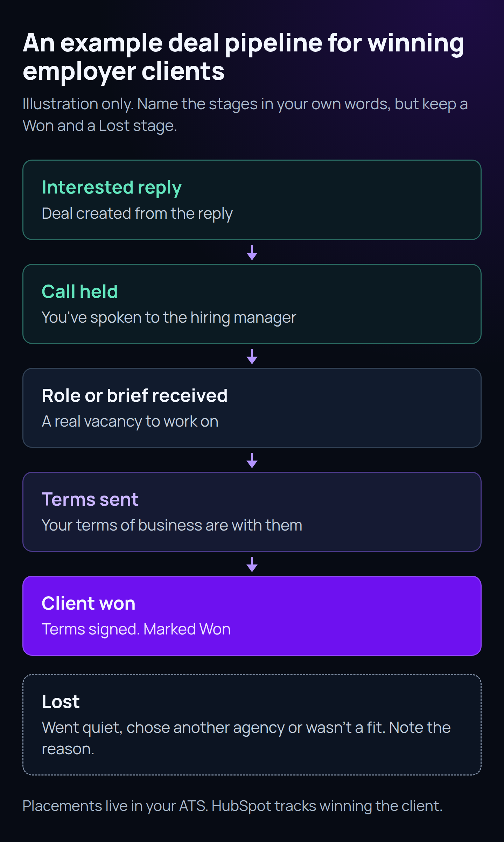Open the Role or brief received card
The width and height of the screenshot is (504, 842).
point(252,408)
